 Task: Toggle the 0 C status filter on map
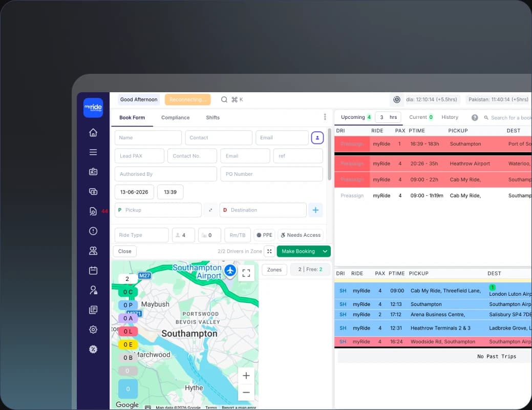(128, 292)
